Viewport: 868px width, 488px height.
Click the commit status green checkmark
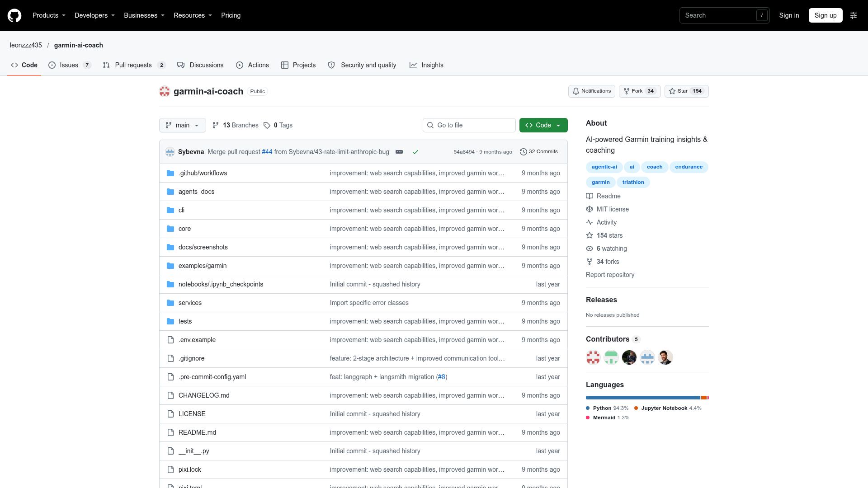[x=415, y=152]
